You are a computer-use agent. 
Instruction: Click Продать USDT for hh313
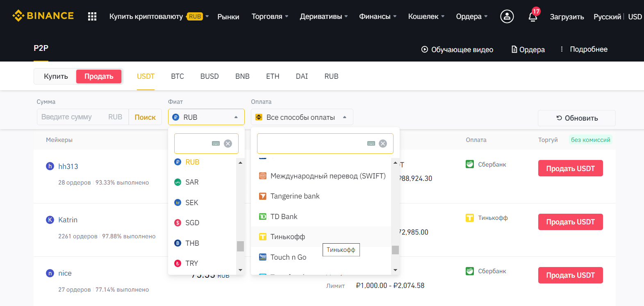pos(570,168)
